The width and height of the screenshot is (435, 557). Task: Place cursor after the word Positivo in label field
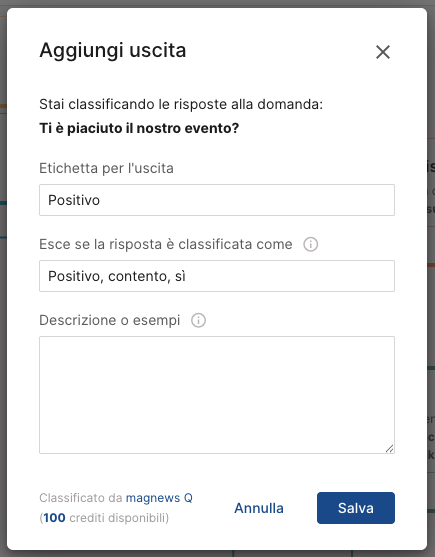pos(101,200)
